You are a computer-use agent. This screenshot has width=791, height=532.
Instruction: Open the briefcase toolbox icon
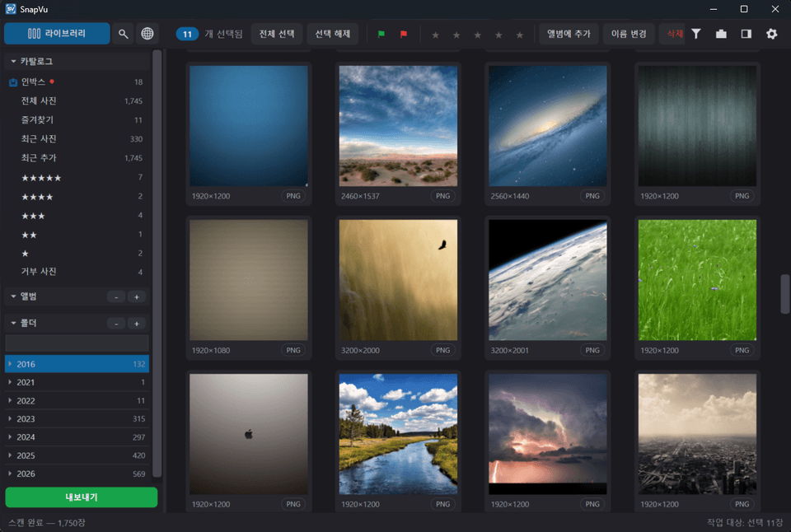(722, 34)
